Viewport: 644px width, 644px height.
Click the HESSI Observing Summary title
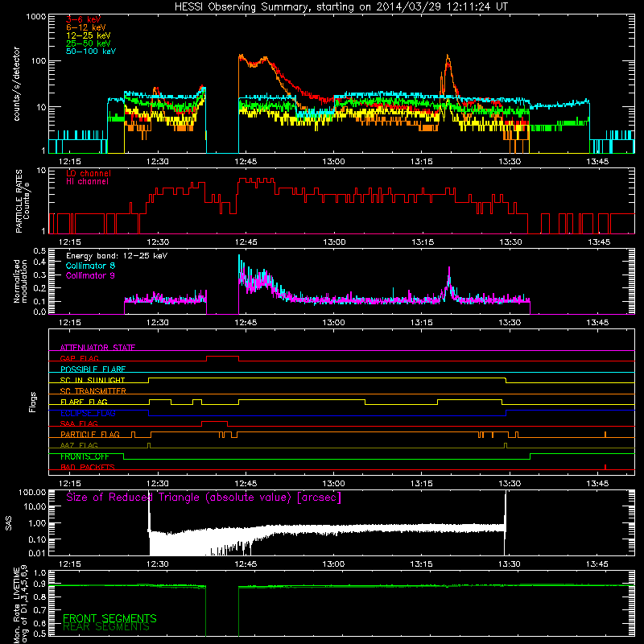[x=341, y=7]
